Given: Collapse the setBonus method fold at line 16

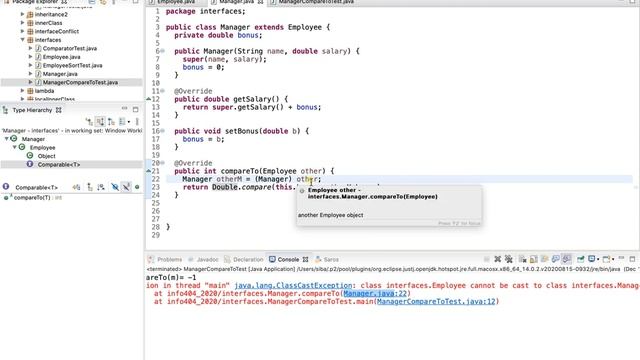Looking at the screenshot, I should pos(162,131).
